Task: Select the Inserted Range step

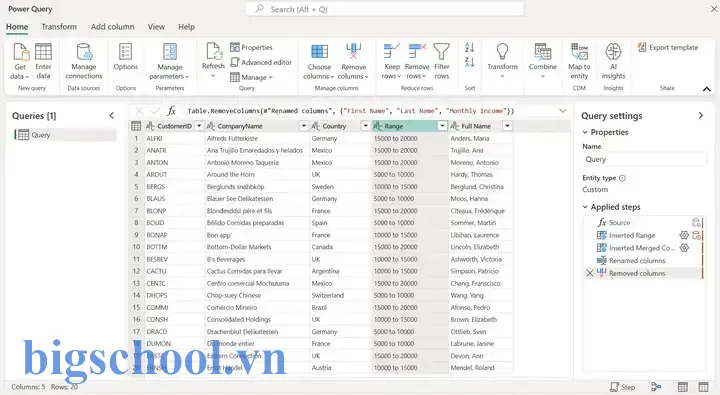Action: 632,235
